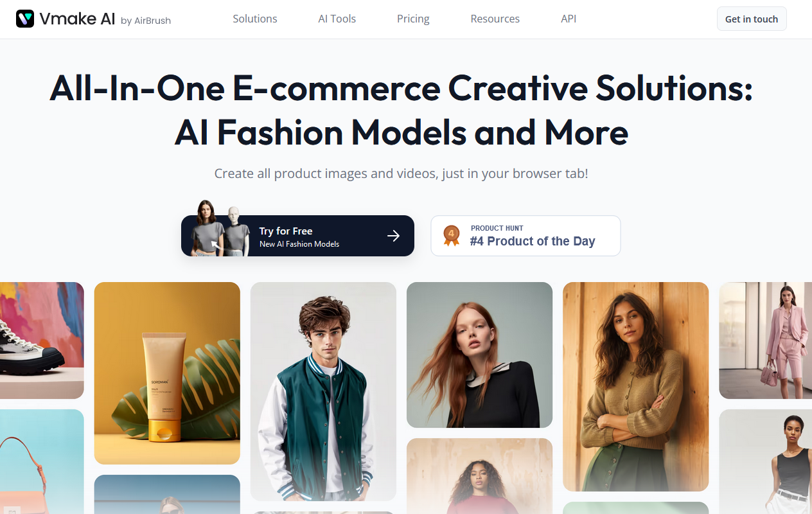
Task: Click the Get in touch button
Action: [752, 19]
